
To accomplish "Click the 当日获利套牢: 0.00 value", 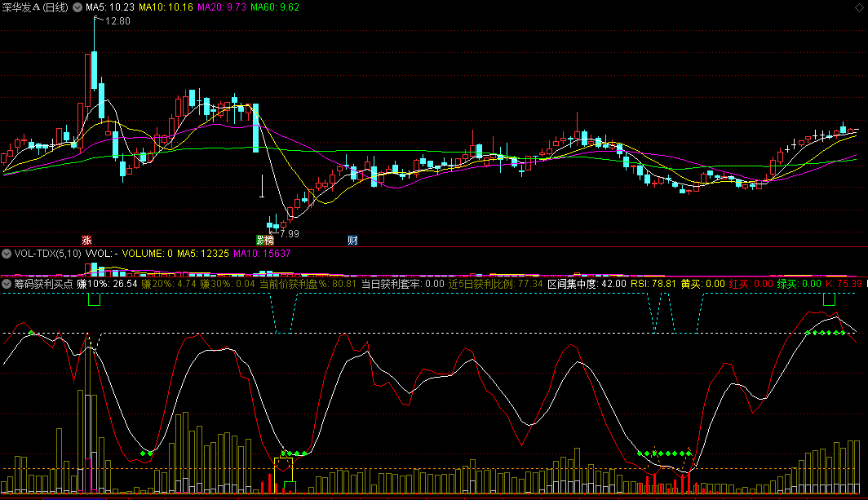I will [x=402, y=284].
